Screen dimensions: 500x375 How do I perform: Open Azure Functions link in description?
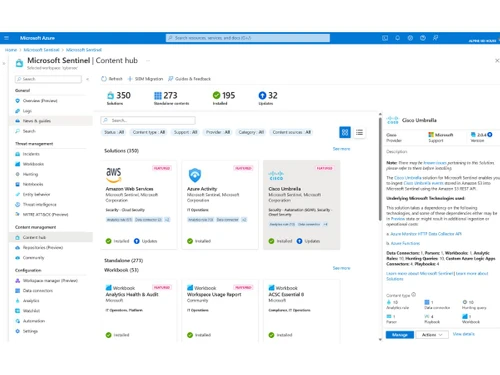(405, 243)
